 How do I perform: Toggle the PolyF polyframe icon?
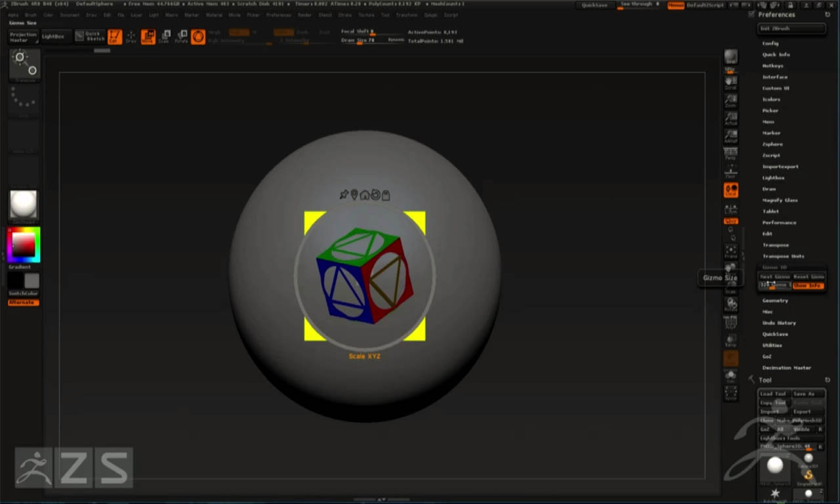tap(730, 322)
